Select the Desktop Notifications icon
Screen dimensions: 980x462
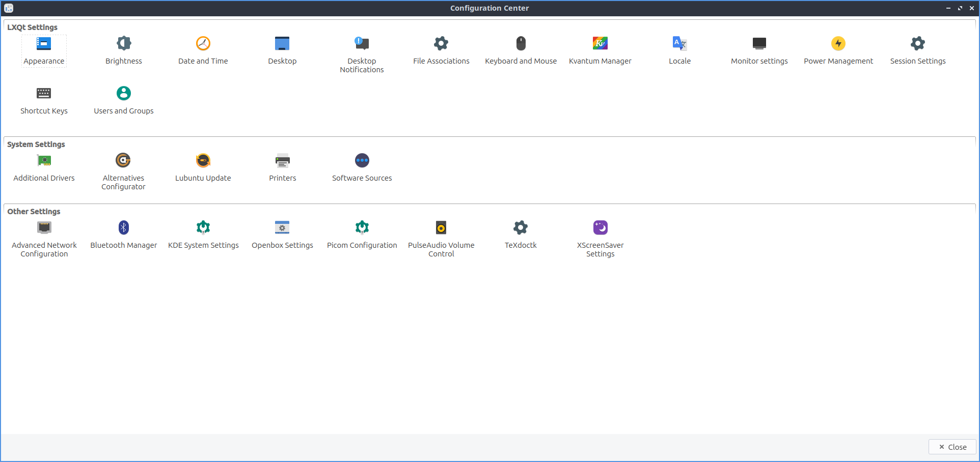[362, 44]
